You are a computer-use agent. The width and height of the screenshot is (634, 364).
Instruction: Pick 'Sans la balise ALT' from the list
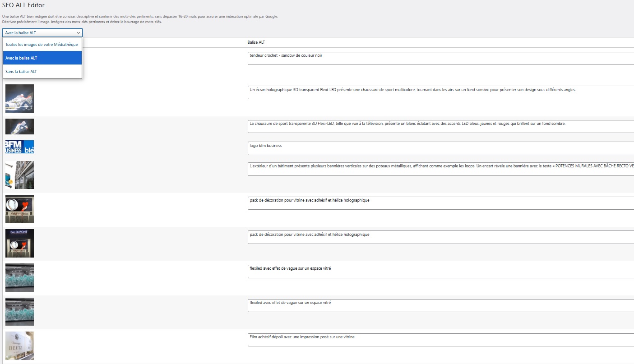42,72
